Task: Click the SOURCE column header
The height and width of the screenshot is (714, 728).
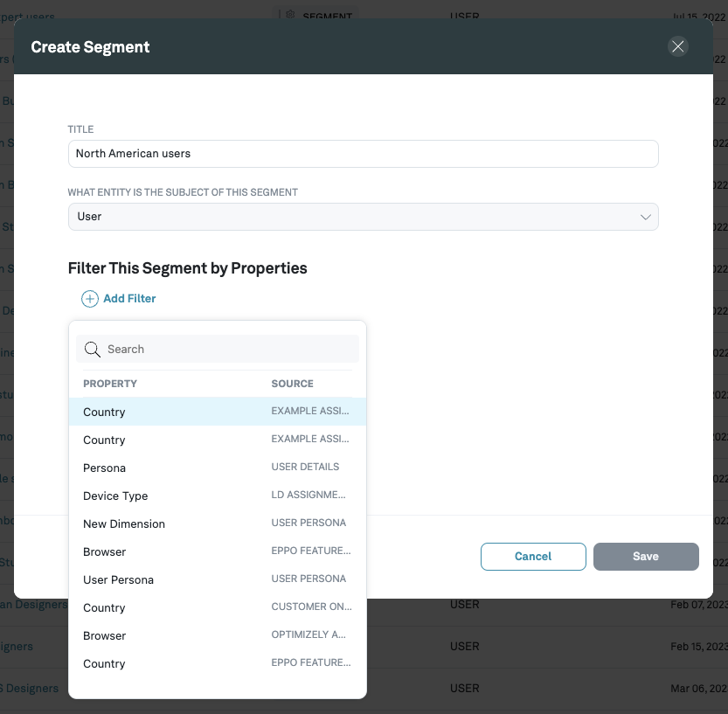Action: point(292,384)
